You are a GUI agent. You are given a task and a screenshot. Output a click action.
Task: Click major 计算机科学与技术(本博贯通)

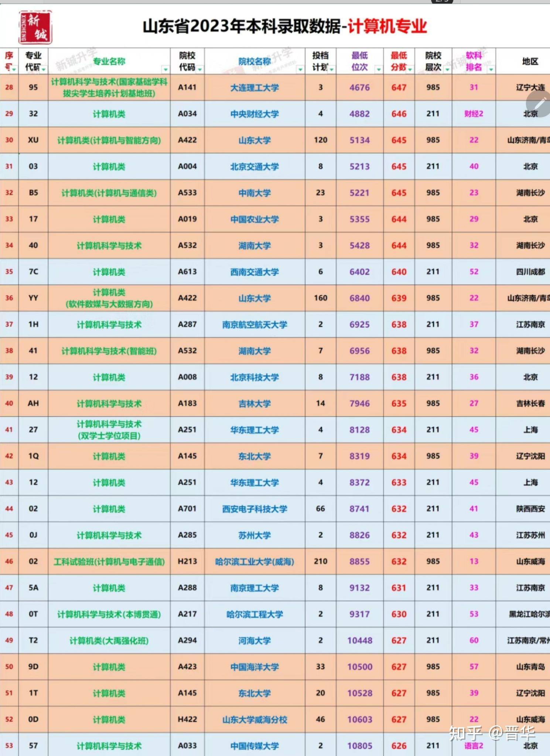click(x=109, y=614)
